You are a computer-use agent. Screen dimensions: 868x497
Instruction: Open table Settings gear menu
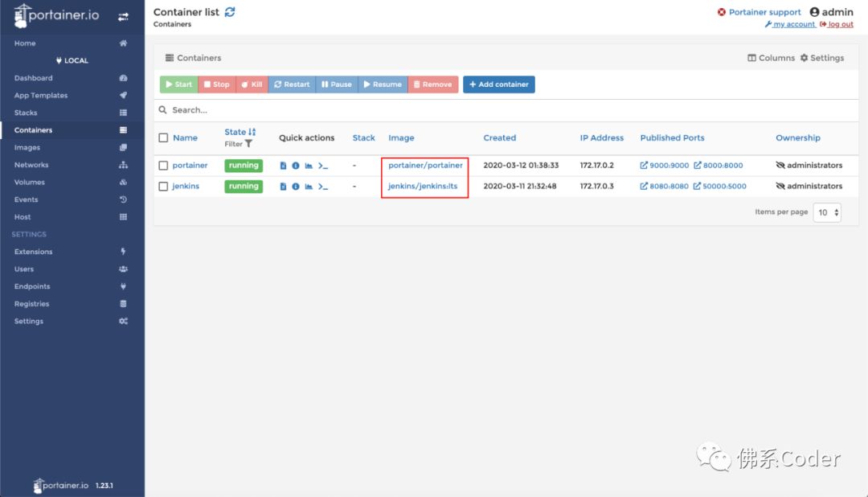tap(822, 58)
